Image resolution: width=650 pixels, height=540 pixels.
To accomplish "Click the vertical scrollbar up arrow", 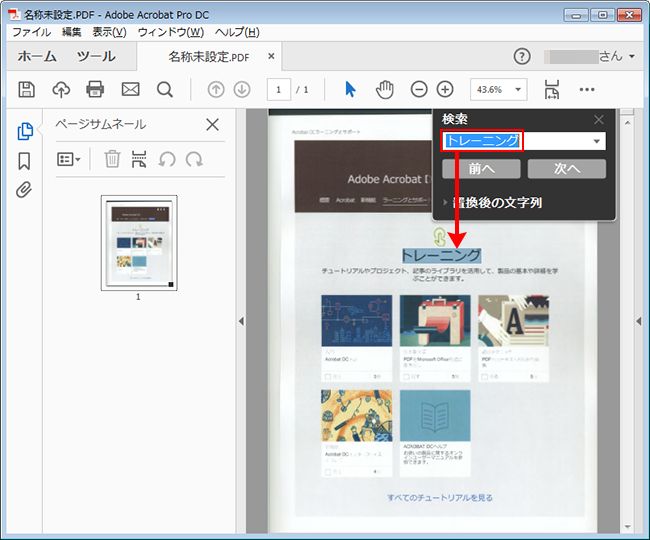I will point(627,123).
